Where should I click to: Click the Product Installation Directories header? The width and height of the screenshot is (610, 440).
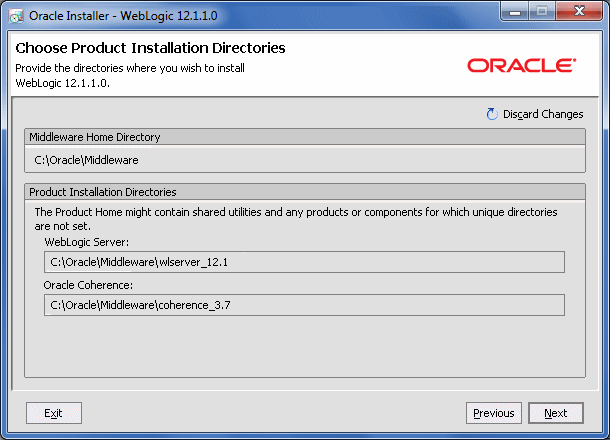coord(305,192)
